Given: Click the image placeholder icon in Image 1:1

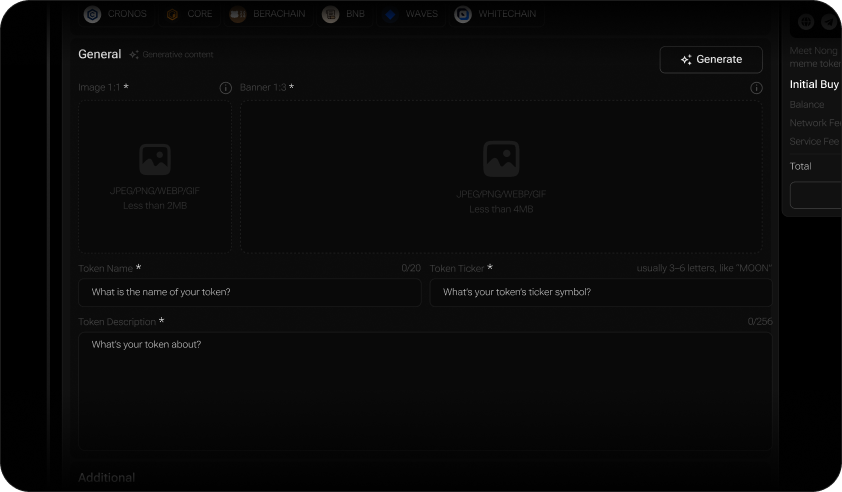Looking at the screenshot, I should coord(155,159).
